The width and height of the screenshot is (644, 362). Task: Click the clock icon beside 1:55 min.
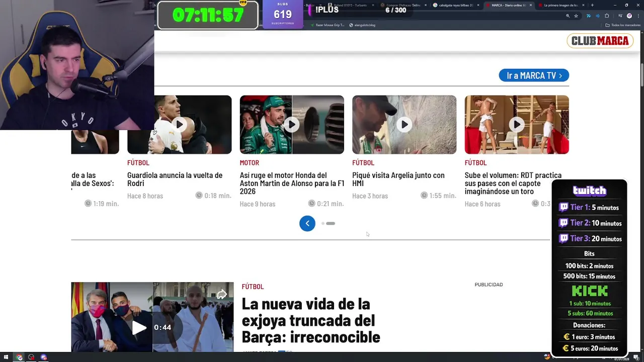424,196
